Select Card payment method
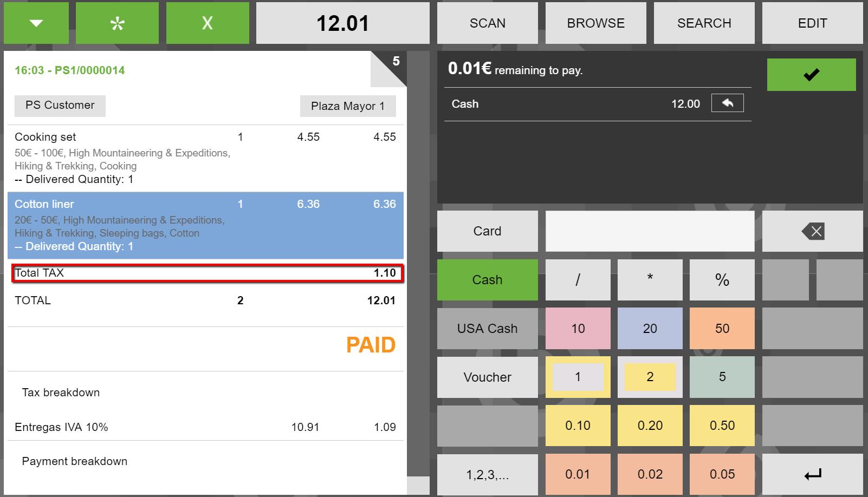The image size is (868, 497). tap(487, 231)
